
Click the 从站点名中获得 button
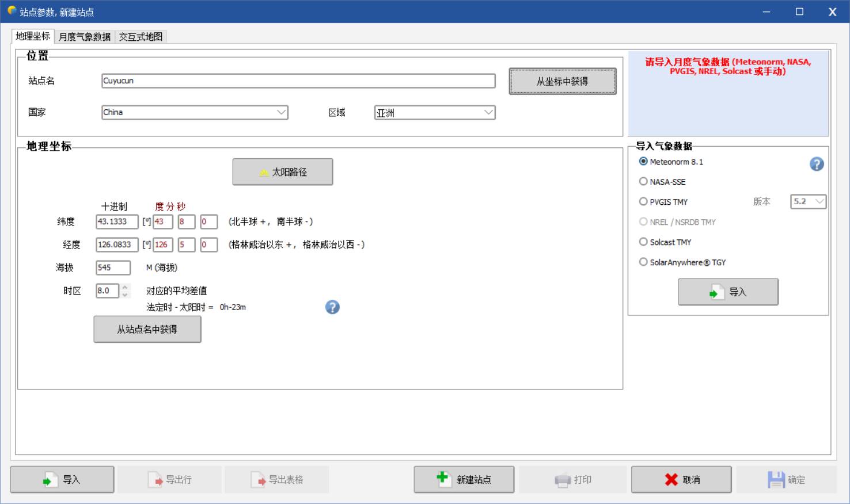[147, 329]
